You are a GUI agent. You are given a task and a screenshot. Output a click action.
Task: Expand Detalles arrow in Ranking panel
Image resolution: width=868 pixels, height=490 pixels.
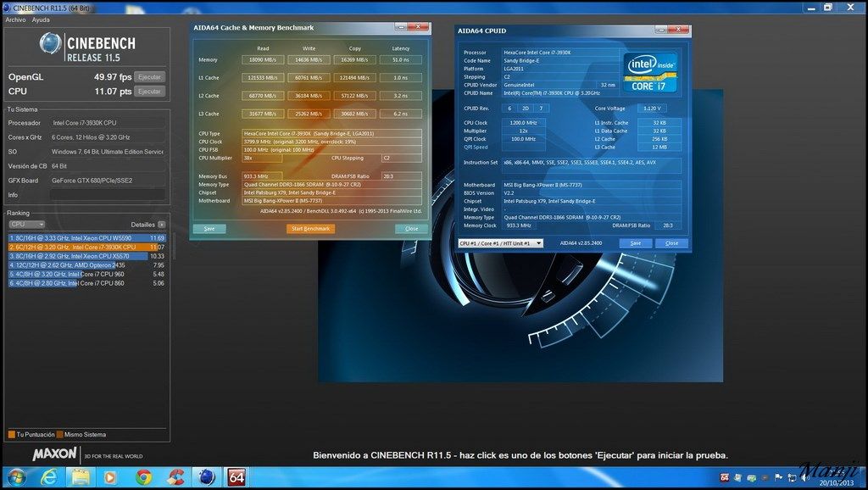click(x=162, y=225)
